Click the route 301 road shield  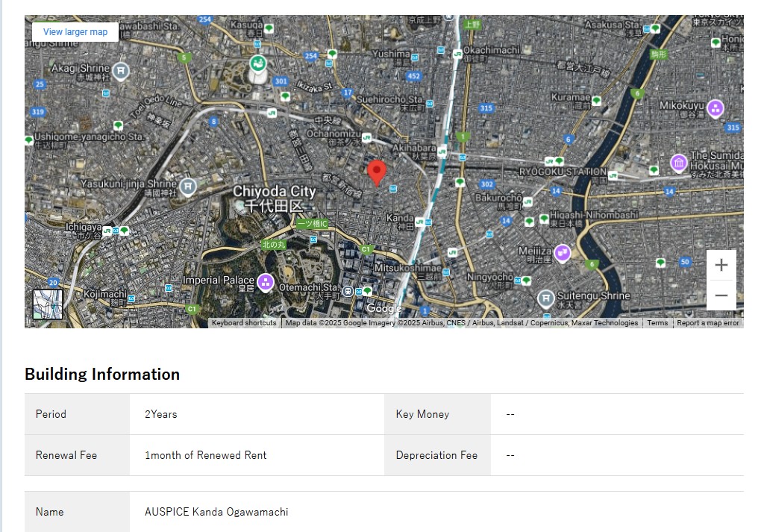(x=281, y=81)
